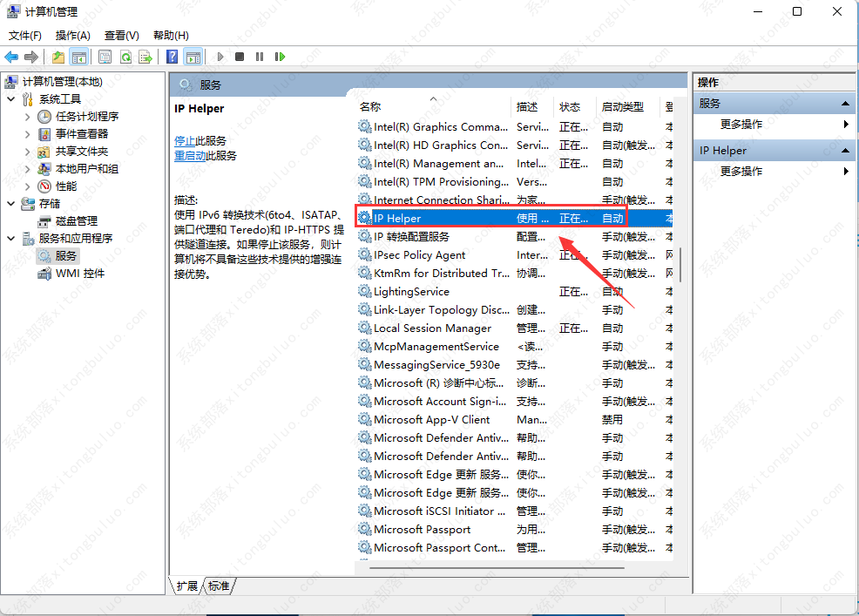Sort by the 描述 column header
Viewport: 859px width, 616px height.
(x=533, y=107)
